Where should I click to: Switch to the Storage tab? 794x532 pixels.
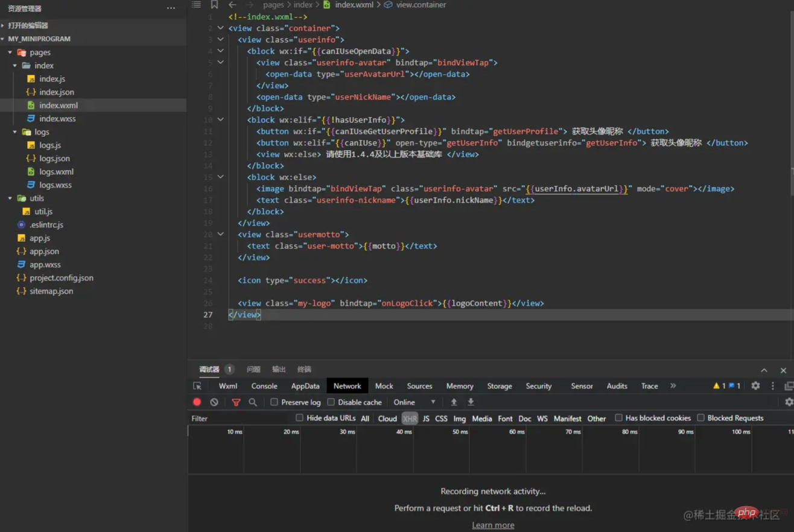click(500, 386)
